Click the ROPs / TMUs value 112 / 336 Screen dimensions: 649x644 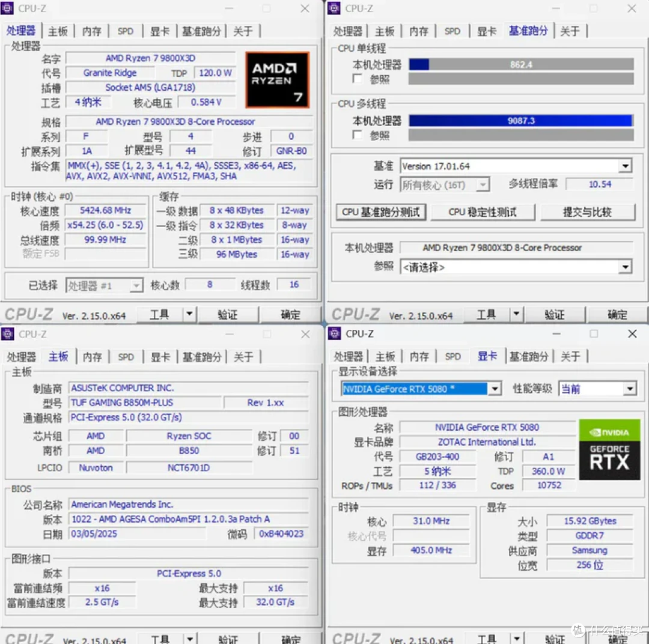(438, 485)
